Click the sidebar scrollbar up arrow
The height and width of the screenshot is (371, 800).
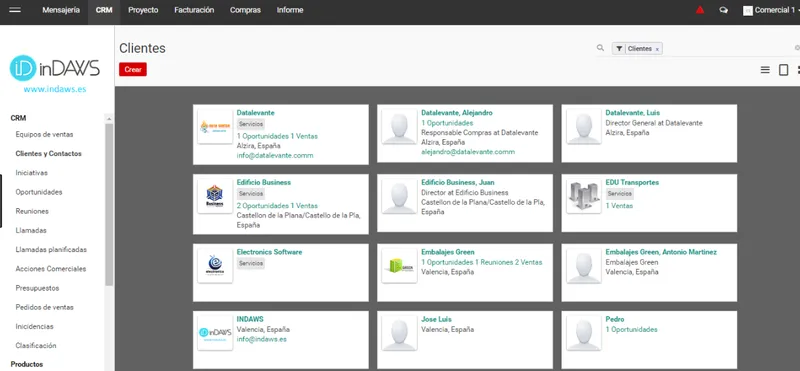pos(109,118)
